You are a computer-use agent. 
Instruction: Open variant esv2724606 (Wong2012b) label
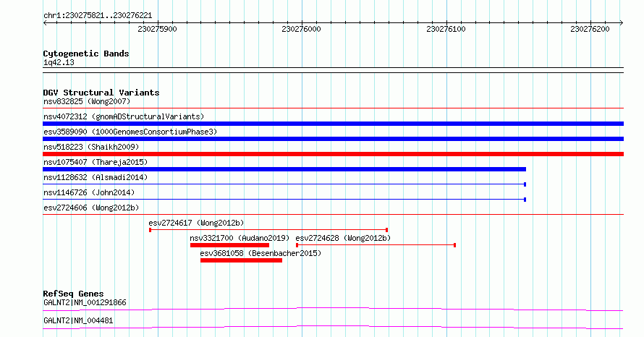coord(91,208)
